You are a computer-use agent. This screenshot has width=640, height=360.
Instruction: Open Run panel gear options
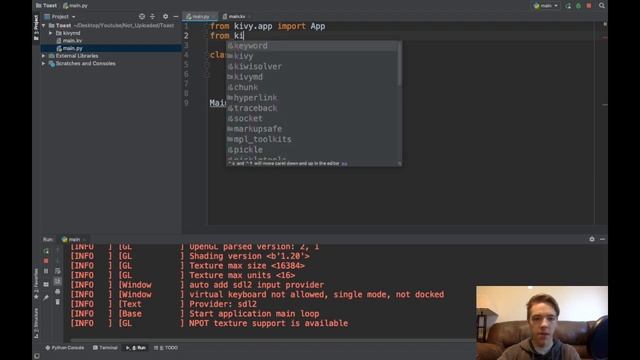pyautogui.click(x=592, y=239)
